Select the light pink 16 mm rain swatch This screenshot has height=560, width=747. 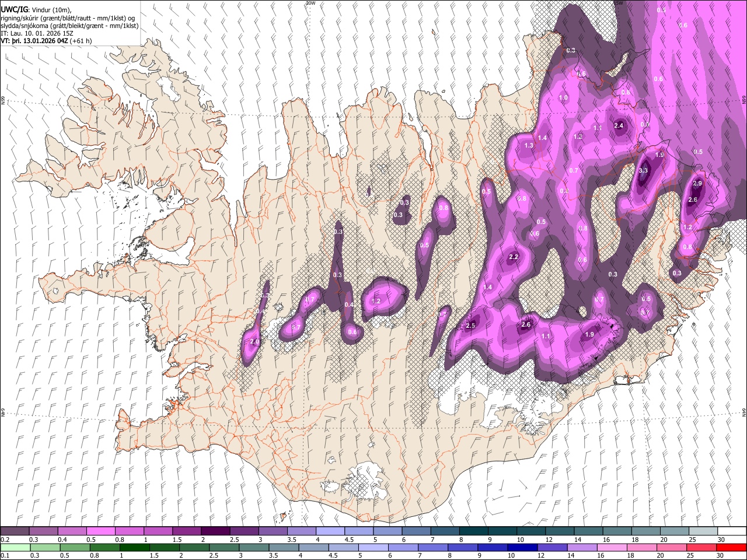click(612, 547)
